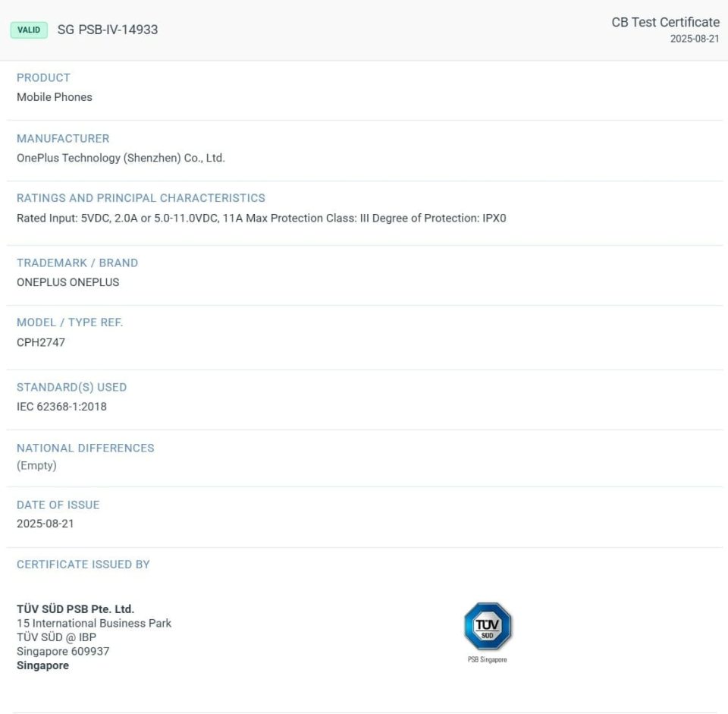Viewport: 728px width, 714px height.
Task: Click the IEC 62368-1:2018 standard
Action: click(x=61, y=407)
